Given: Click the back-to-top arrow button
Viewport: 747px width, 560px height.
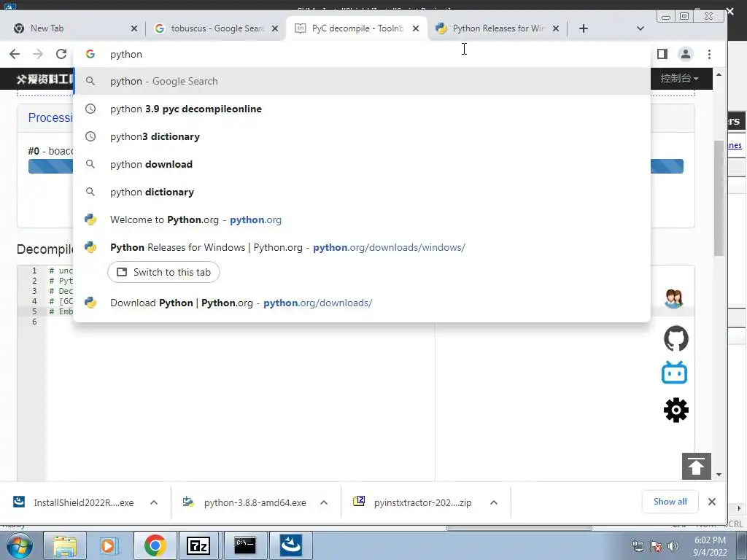Looking at the screenshot, I should 697,466.
